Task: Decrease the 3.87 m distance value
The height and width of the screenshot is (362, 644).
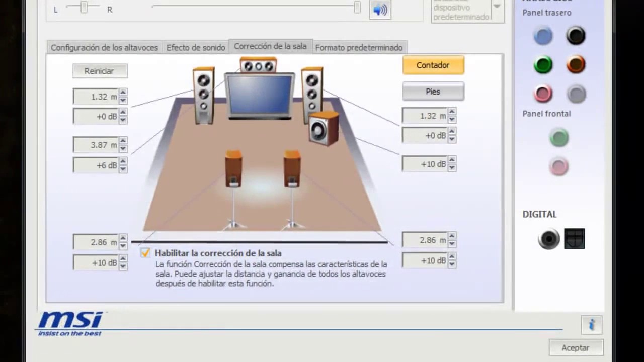Action: tap(123, 149)
